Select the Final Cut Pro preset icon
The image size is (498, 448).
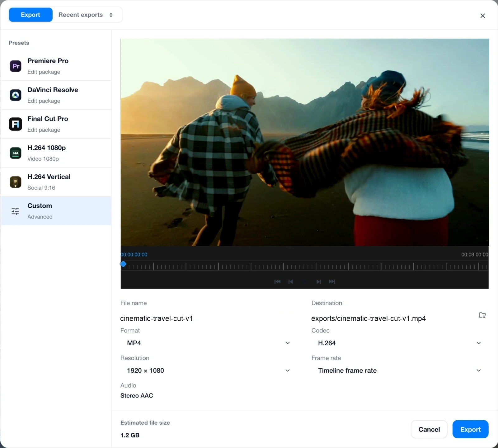[x=15, y=124]
